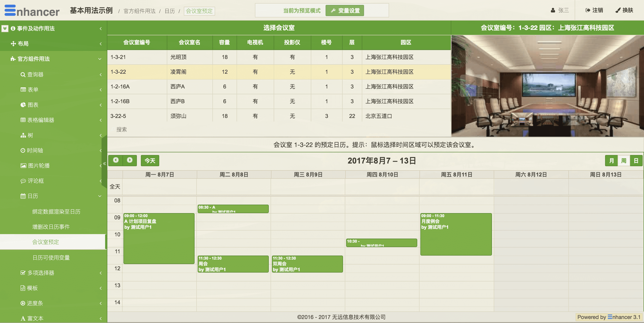Click the next week arrow icon
644x323 pixels.
129,160
